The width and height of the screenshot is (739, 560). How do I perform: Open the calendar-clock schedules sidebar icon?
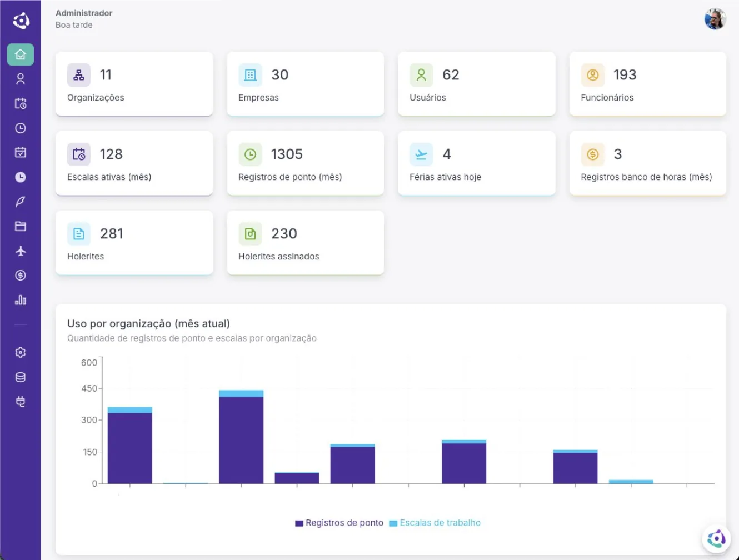pos(21,103)
